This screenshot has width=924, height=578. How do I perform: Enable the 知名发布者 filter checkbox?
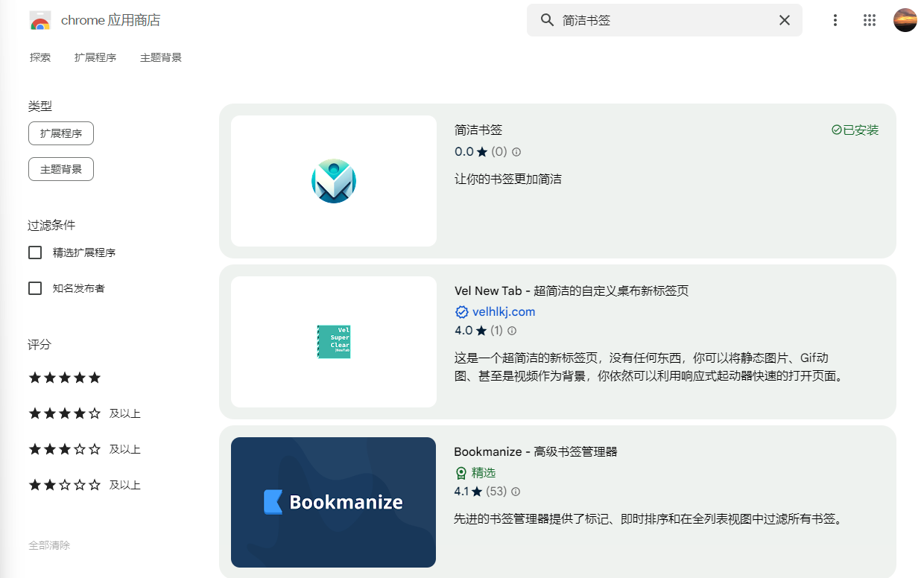pyautogui.click(x=35, y=288)
